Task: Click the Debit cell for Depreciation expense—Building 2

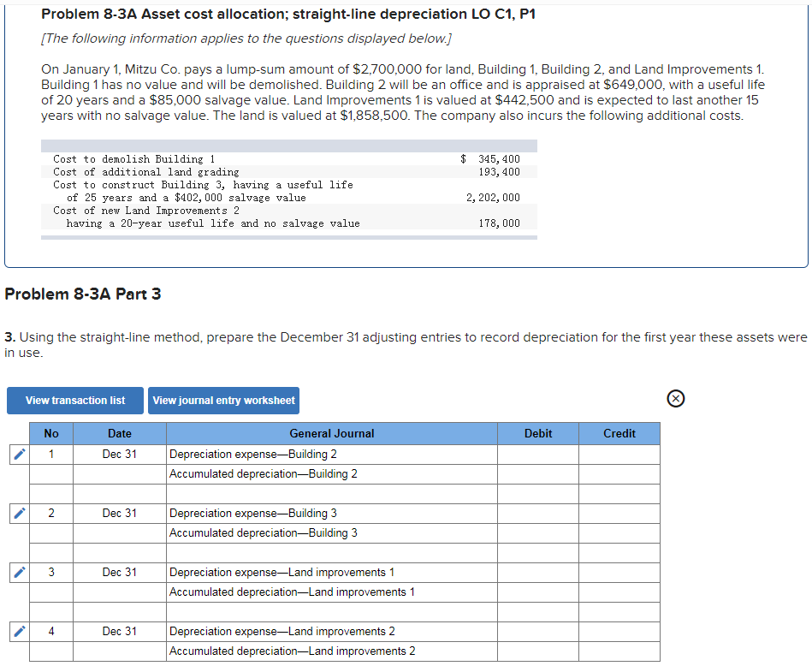Action: tap(538, 455)
